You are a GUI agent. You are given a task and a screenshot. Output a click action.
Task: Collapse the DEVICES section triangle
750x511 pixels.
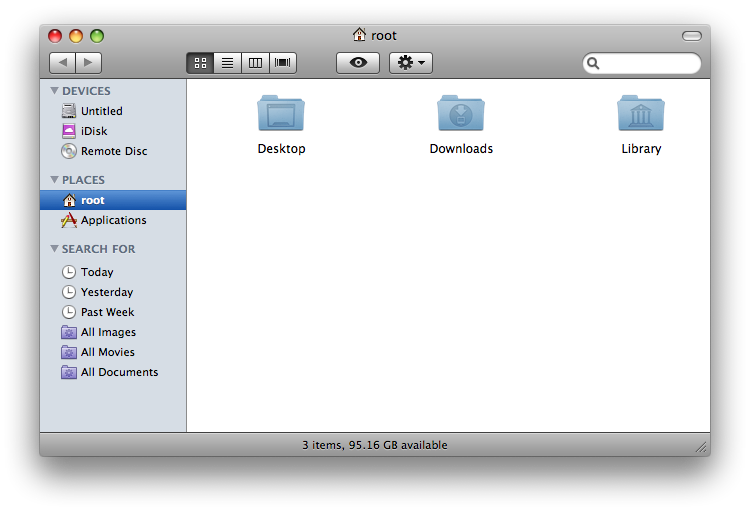(x=54, y=91)
